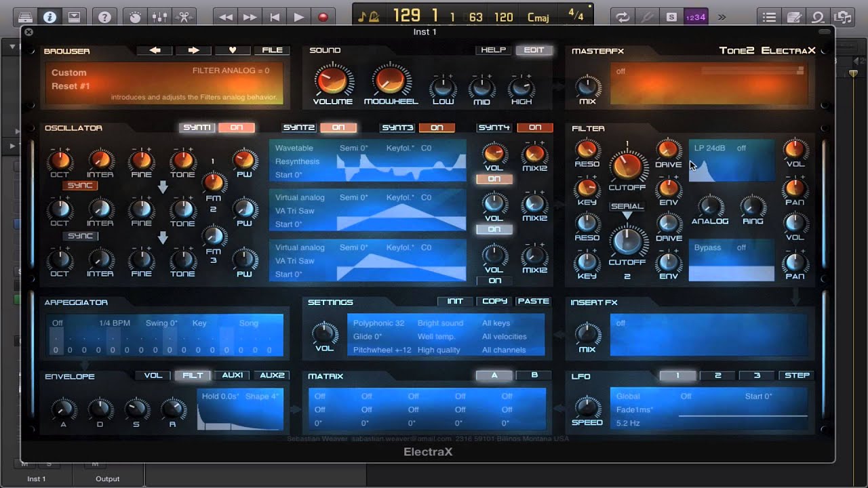Open the Wavetable oscillator type selector
This screenshot has width=868, height=488.
(x=294, y=148)
